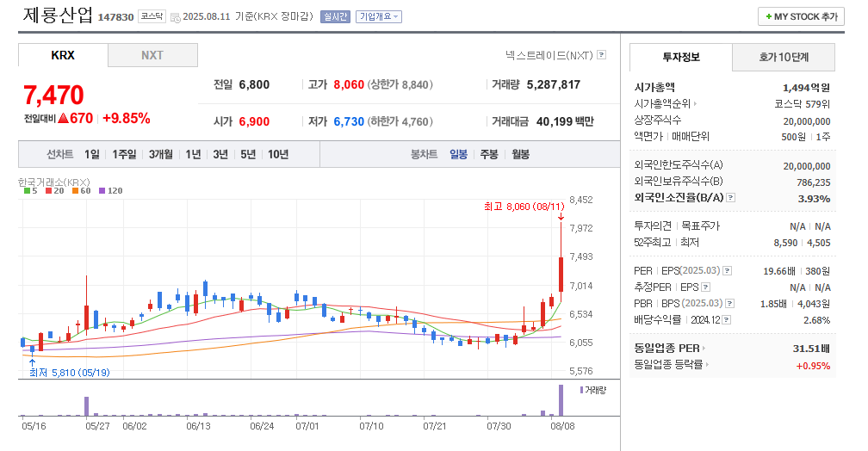
Task: Click the help icon next to PER EPS(2025.03)
Action: [x=728, y=270]
